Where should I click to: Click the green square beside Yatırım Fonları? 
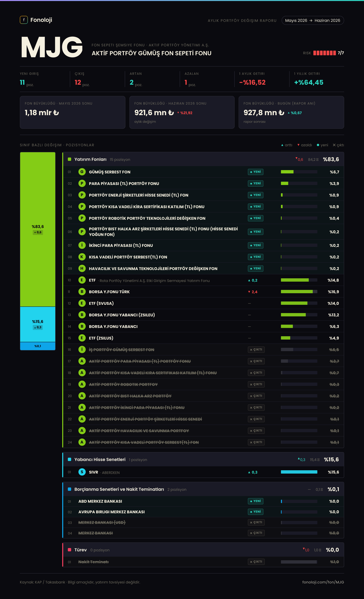tap(69, 159)
